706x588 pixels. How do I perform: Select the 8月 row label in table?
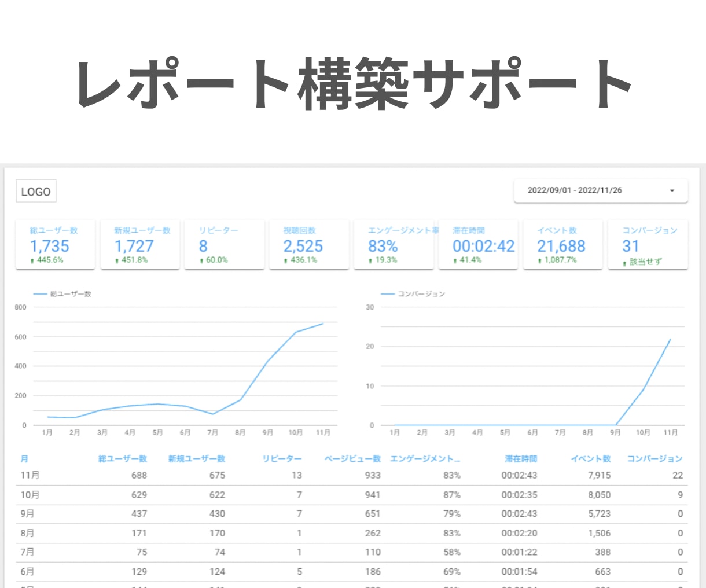[27, 533]
